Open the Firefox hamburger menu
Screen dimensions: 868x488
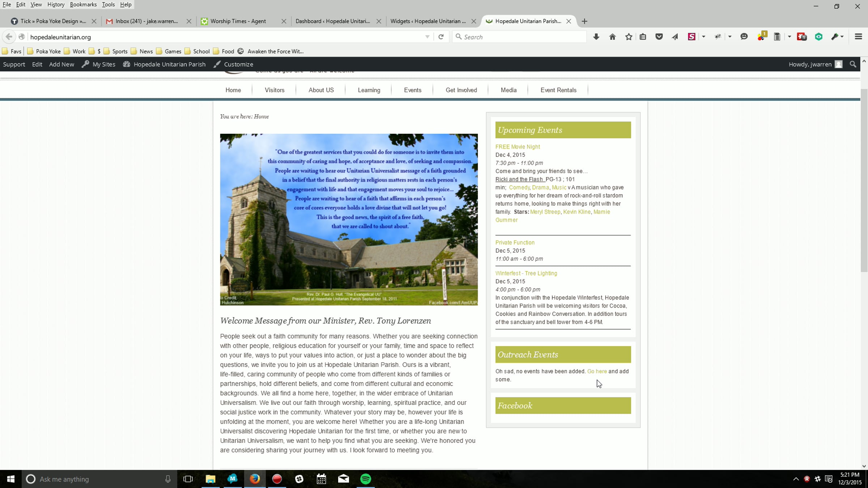(858, 37)
